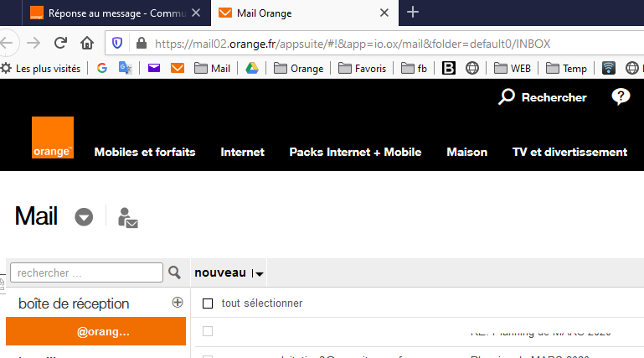Image resolution: width=644 pixels, height=358 pixels.
Task: Open the help question mark bubble
Action: click(621, 97)
